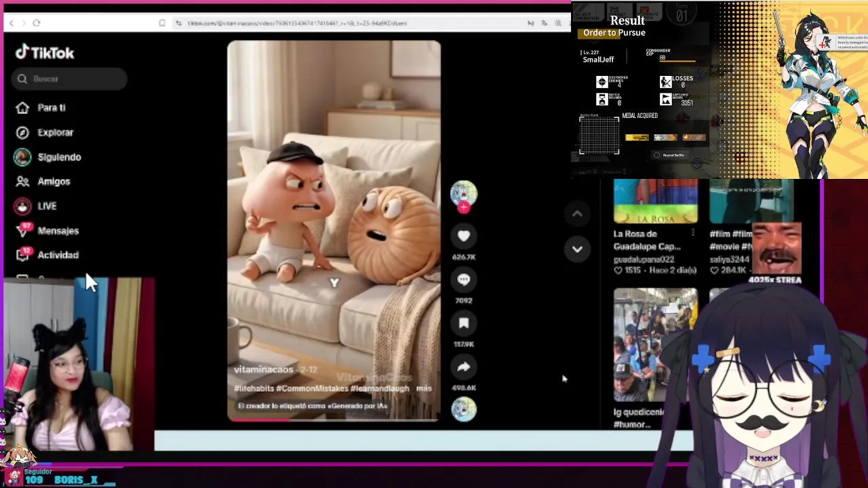868x488 pixels.
Task: Click the translate icon in the browser toolbar
Action: [x=544, y=23]
